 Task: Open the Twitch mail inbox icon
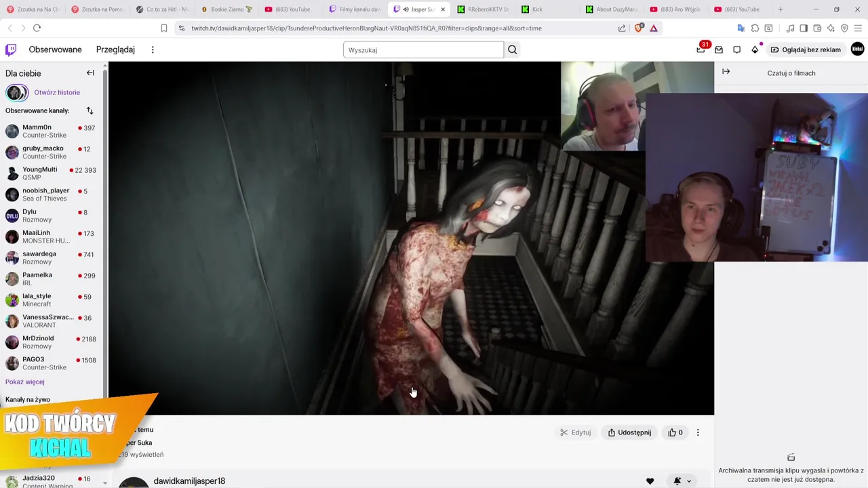pos(719,49)
